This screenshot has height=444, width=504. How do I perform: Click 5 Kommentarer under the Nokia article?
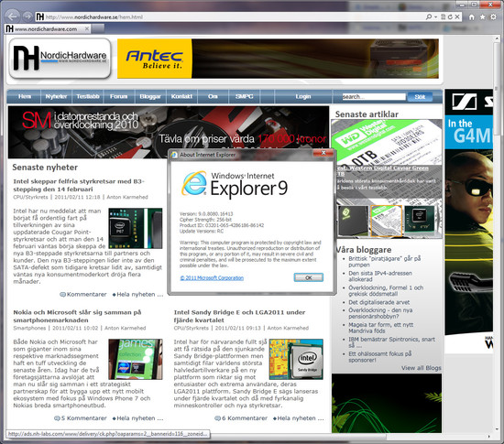[81, 418]
